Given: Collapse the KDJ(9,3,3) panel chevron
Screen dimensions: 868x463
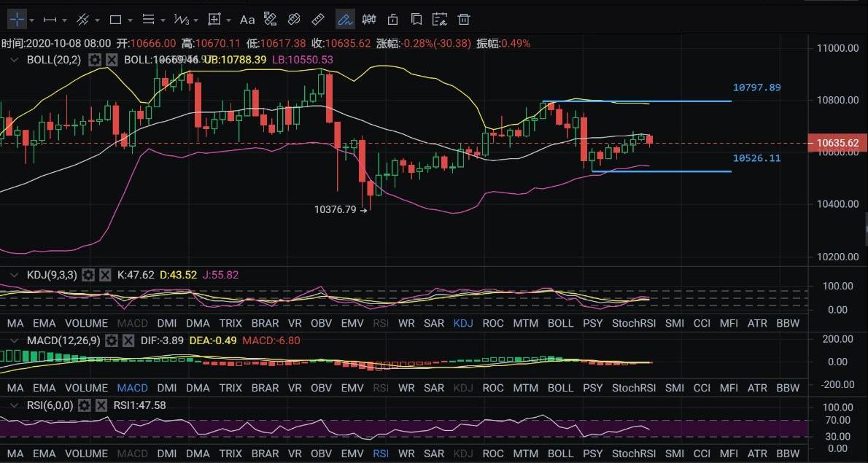Looking at the screenshot, I should coord(13,275).
